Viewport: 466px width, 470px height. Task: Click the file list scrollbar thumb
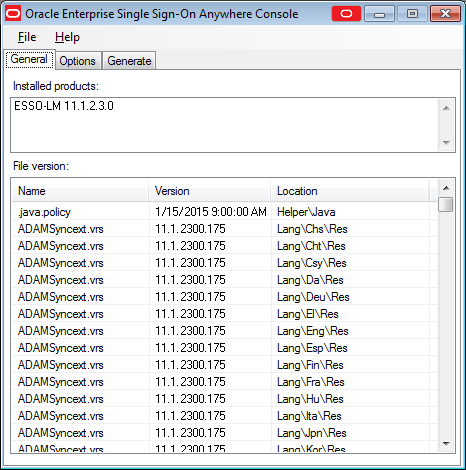(x=446, y=204)
